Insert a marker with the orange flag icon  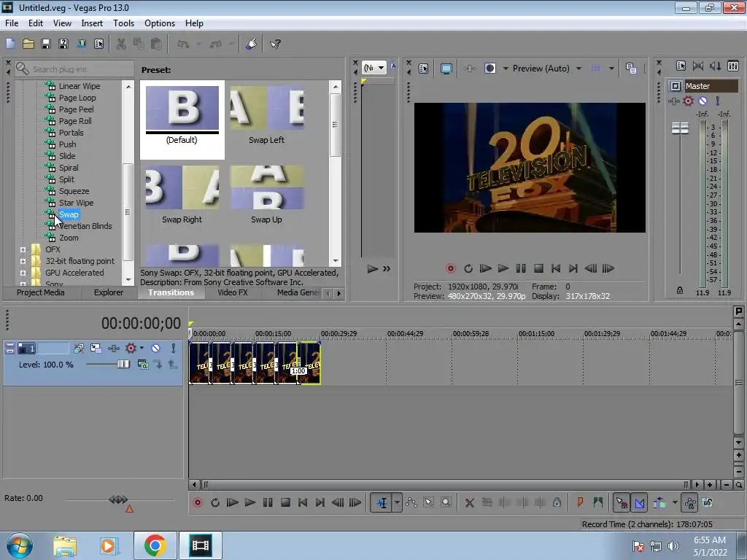click(x=580, y=502)
